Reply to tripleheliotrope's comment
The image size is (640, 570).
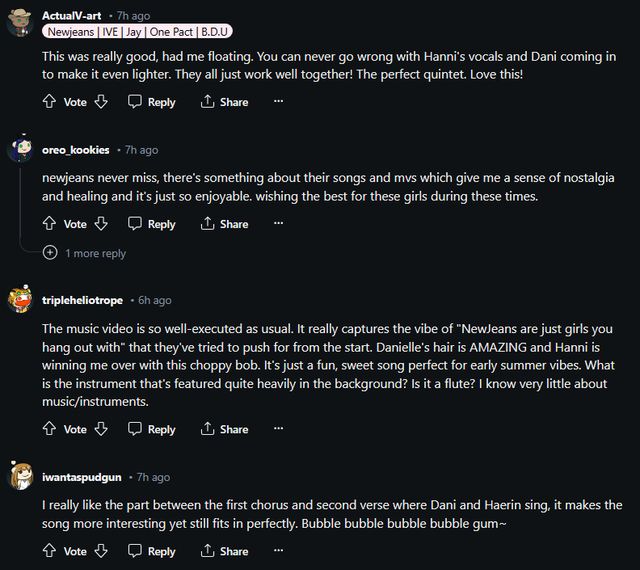coord(152,429)
